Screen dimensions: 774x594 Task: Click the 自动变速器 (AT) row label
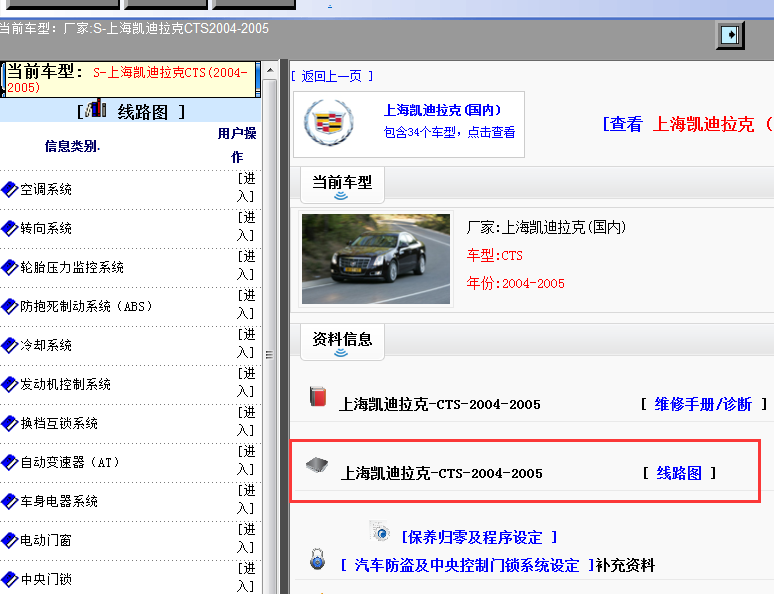(70, 462)
